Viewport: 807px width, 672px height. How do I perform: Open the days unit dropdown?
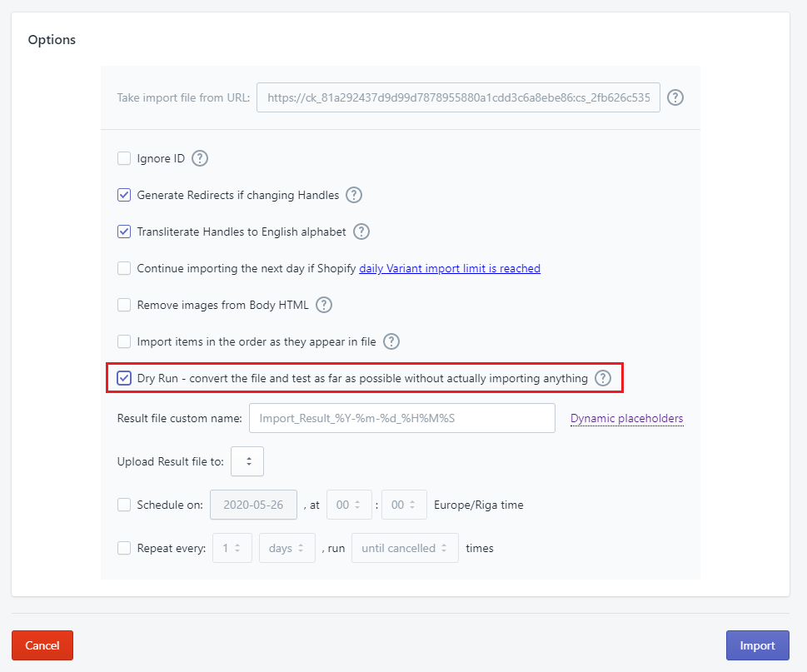[x=286, y=548]
